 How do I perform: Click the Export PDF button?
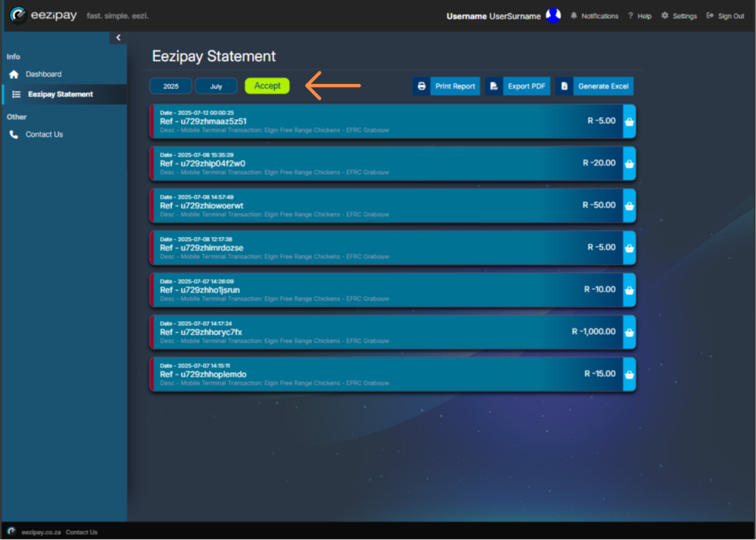point(518,86)
